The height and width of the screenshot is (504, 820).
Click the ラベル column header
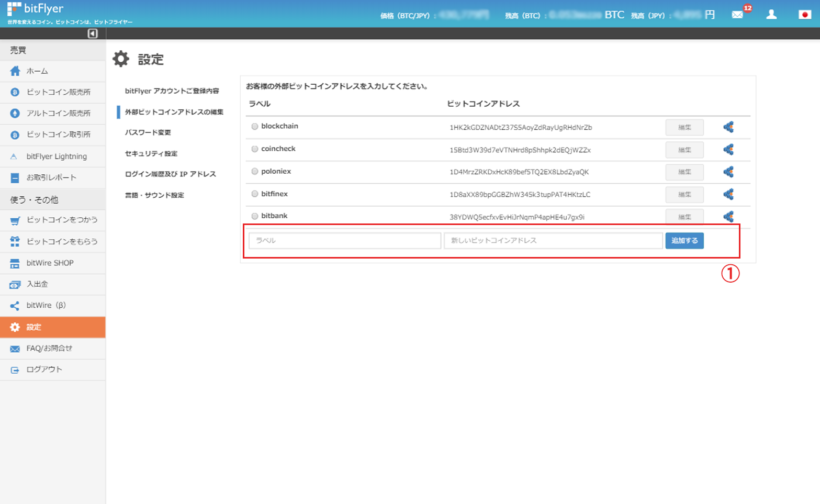click(x=260, y=104)
